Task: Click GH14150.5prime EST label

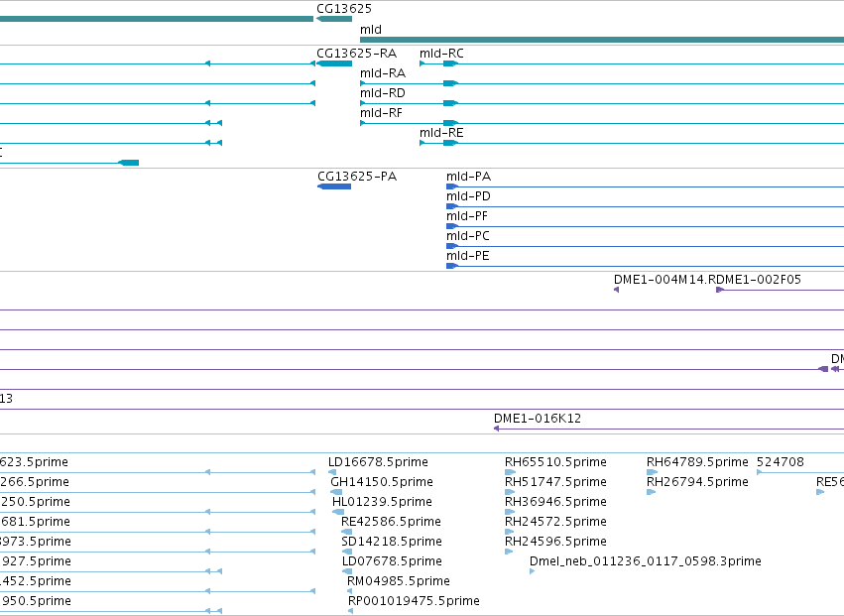Action: (x=382, y=482)
